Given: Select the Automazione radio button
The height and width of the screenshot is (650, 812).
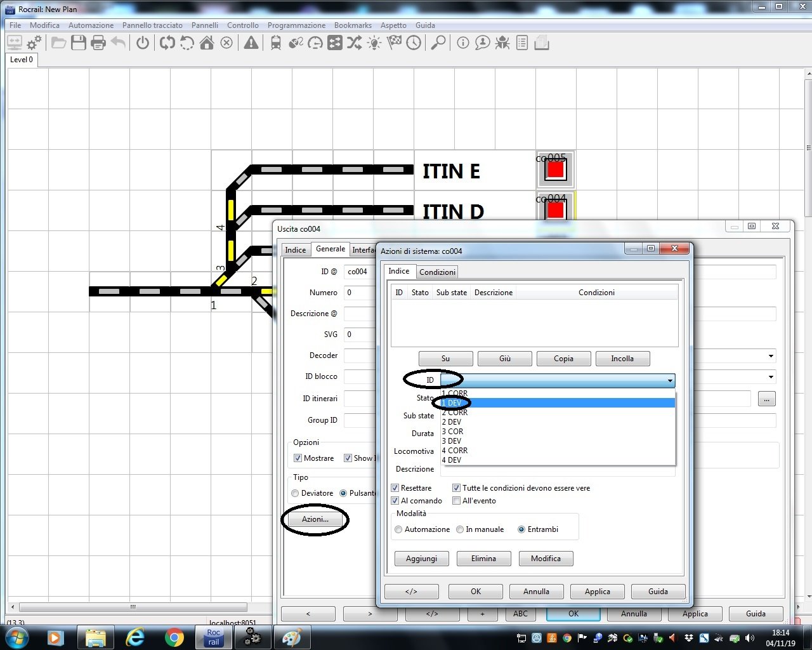Looking at the screenshot, I should pyautogui.click(x=398, y=529).
